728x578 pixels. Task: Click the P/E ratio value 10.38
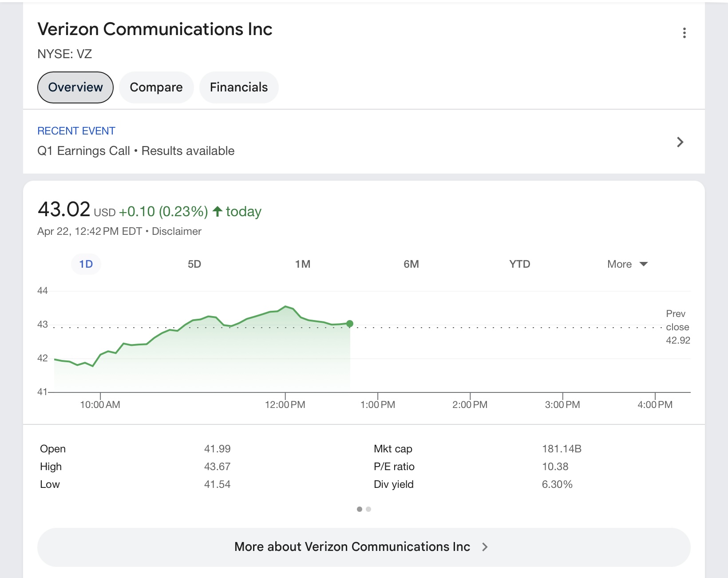[x=555, y=467]
